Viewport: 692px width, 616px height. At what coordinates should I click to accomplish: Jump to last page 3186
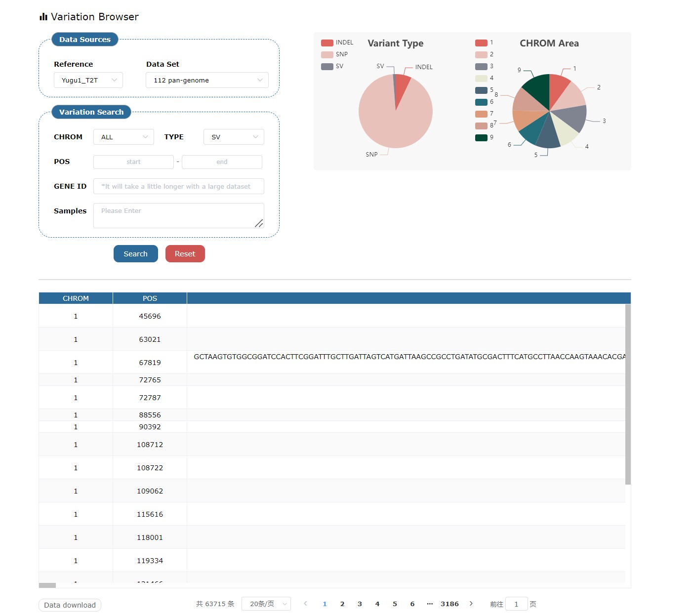(449, 604)
